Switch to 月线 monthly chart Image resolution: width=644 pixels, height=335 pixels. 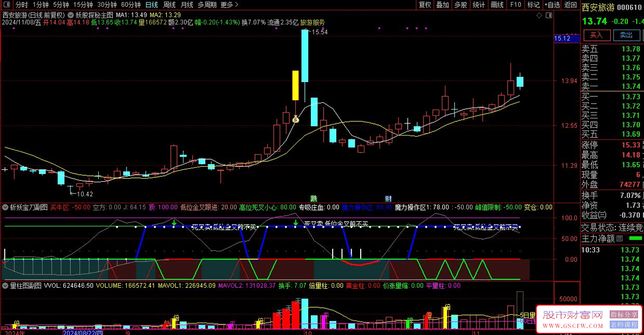coord(187,5)
